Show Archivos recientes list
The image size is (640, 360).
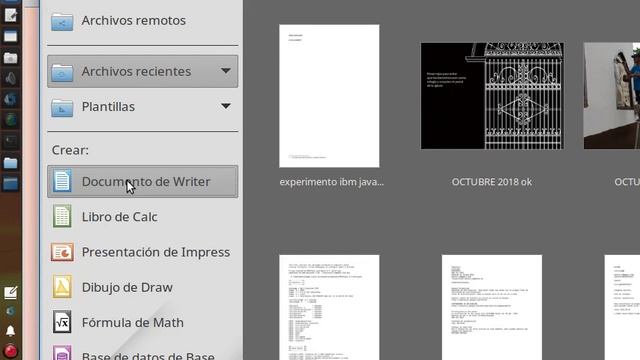pyautogui.click(x=142, y=71)
